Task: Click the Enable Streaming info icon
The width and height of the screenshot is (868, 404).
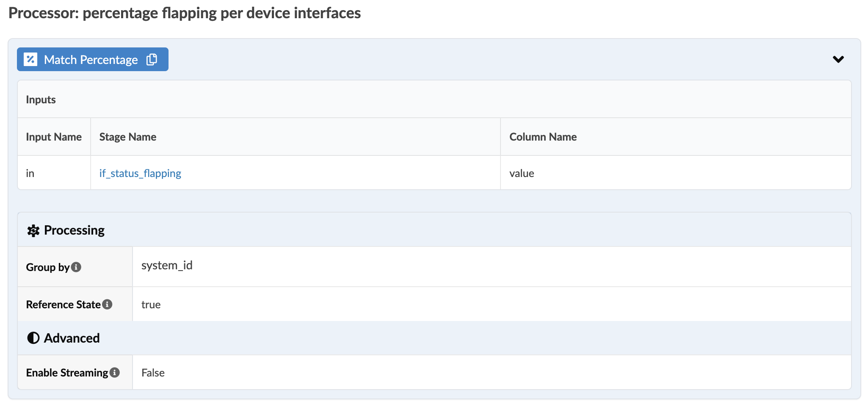Action: (x=115, y=372)
